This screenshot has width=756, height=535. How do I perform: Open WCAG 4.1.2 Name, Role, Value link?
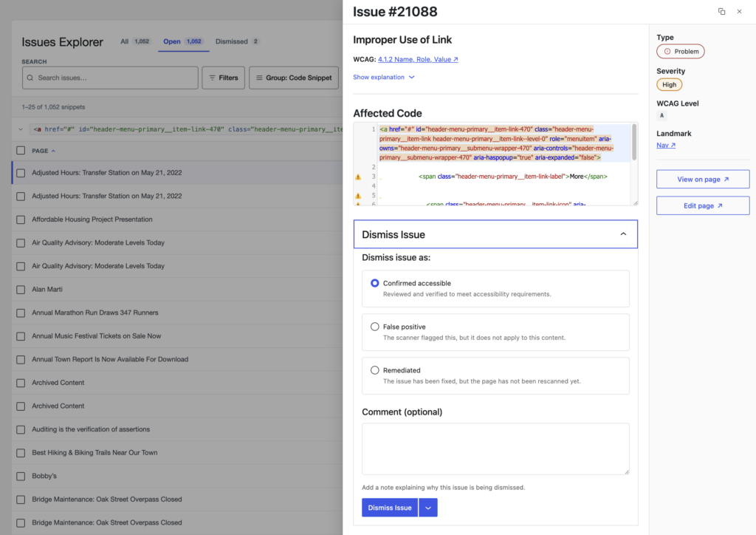click(x=418, y=59)
